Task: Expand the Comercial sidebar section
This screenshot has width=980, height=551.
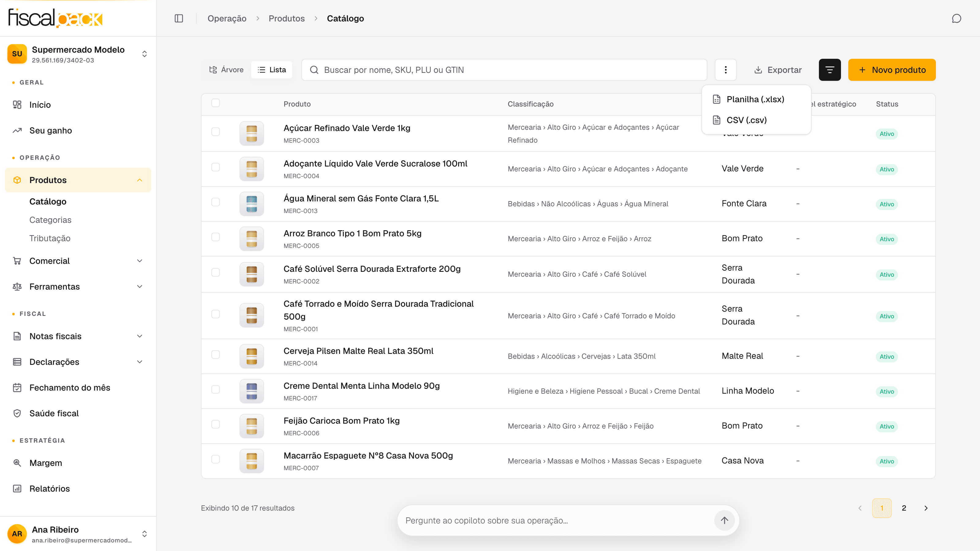Action: [x=78, y=261]
